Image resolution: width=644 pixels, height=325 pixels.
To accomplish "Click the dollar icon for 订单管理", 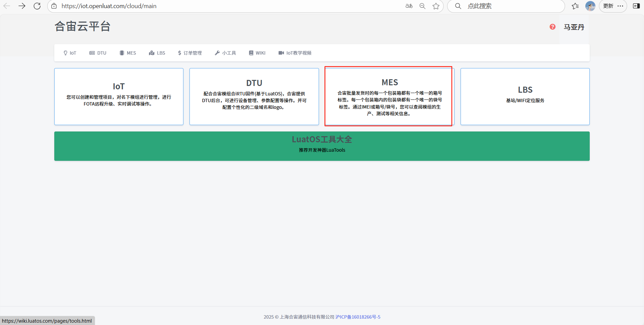I will (x=179, y=53).
